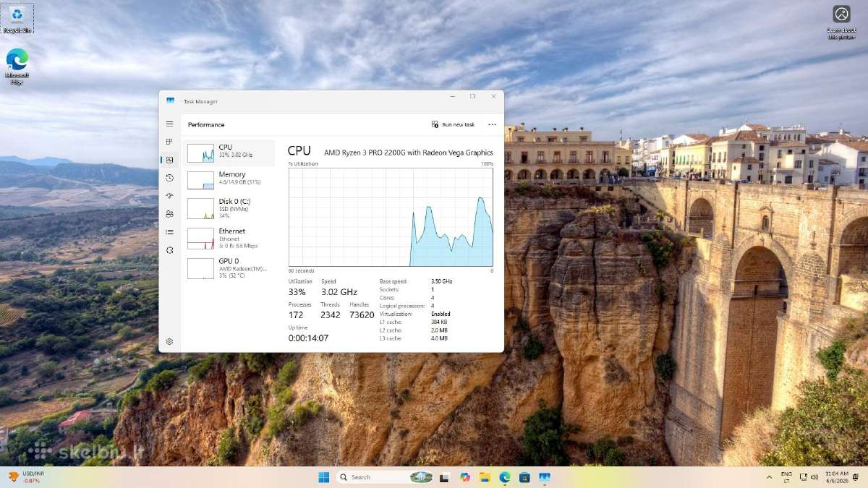Select the Ethernet resource item
The image size is (868, 488).
(229, 238)
